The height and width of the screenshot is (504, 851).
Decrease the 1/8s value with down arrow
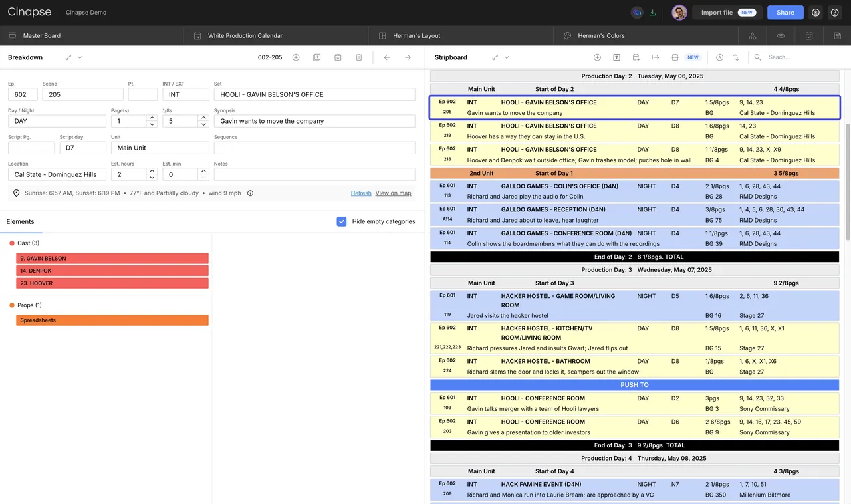coord(203,124)
